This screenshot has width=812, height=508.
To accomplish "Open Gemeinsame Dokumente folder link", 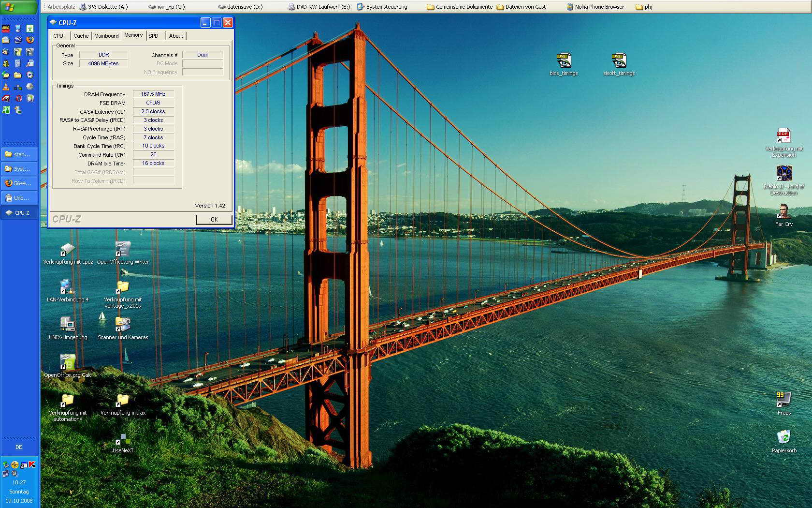I will tap(460, 7).
